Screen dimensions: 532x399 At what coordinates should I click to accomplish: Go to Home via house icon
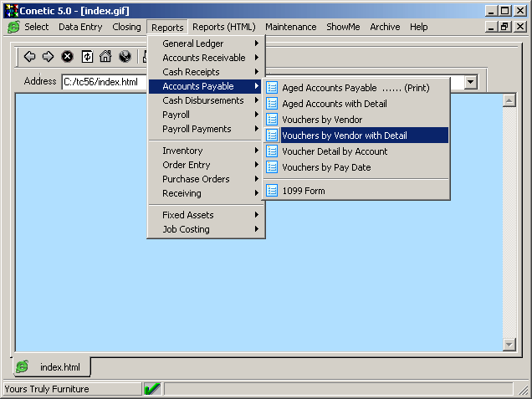click(105, 57)
